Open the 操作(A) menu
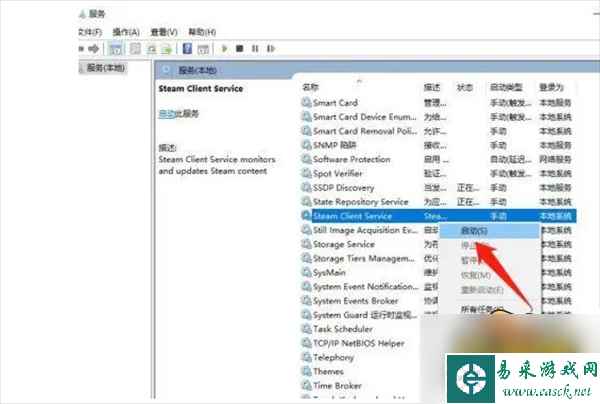600x404 pixels. (126, 32)
